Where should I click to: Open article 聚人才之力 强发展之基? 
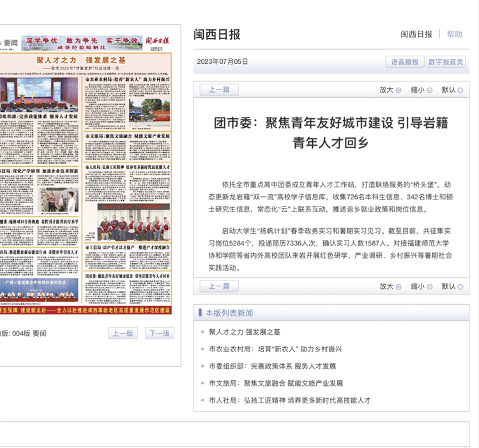coord(245,332)
